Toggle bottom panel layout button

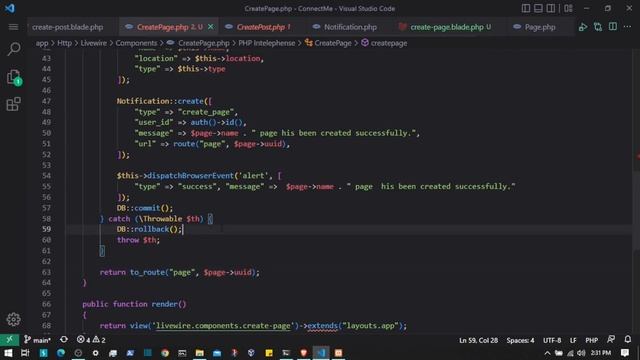click(538, 8)
